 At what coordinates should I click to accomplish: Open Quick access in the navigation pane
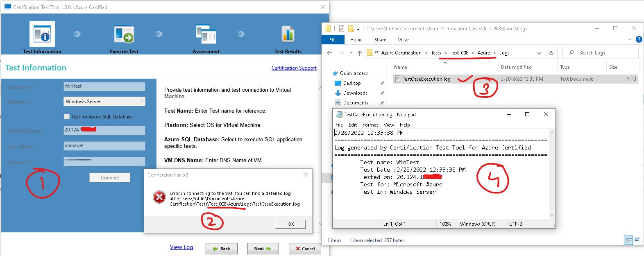(354, 73)
